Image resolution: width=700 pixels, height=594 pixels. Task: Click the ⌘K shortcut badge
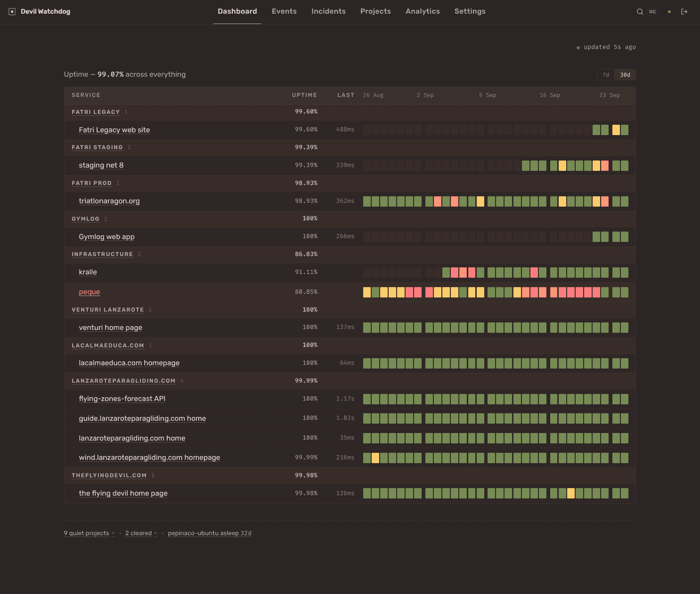point(652,12)
